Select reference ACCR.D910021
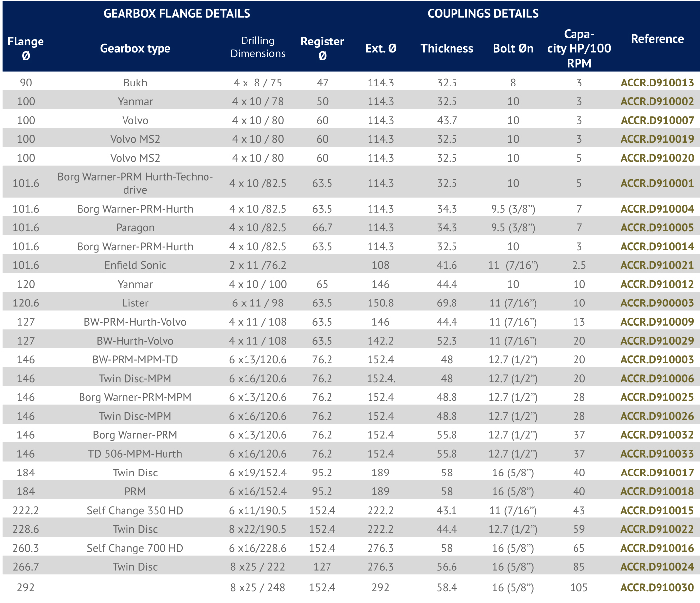Image resolution: width=700 pixels, height=603 pixels. click(x=658, y=265)
